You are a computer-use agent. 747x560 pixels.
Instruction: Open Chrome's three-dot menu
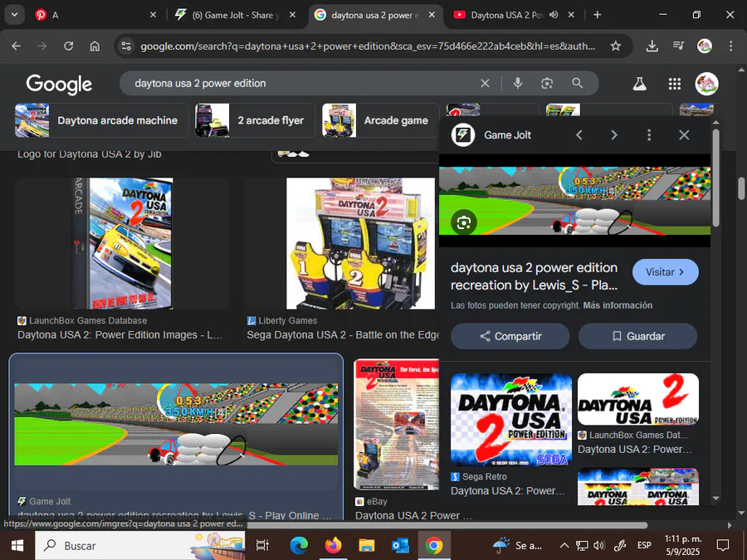(x=730, y=46)
